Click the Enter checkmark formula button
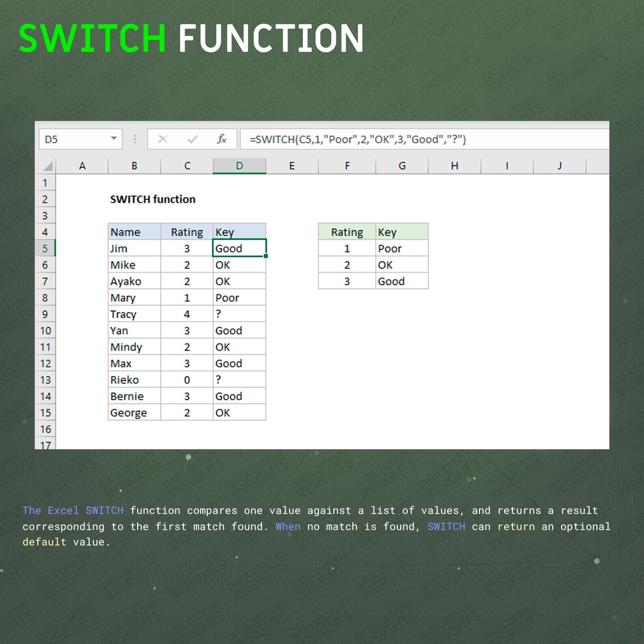Viewport: 644px width, 644px height. click(192, 139)
